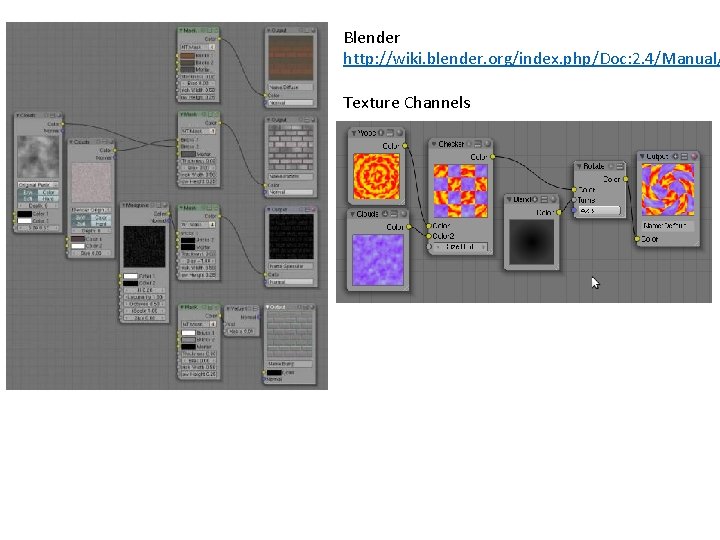The height and width of the screenshot is (540, 720).
Task: Click the sphere icon in the Blend node header
Action: point(553,199)
